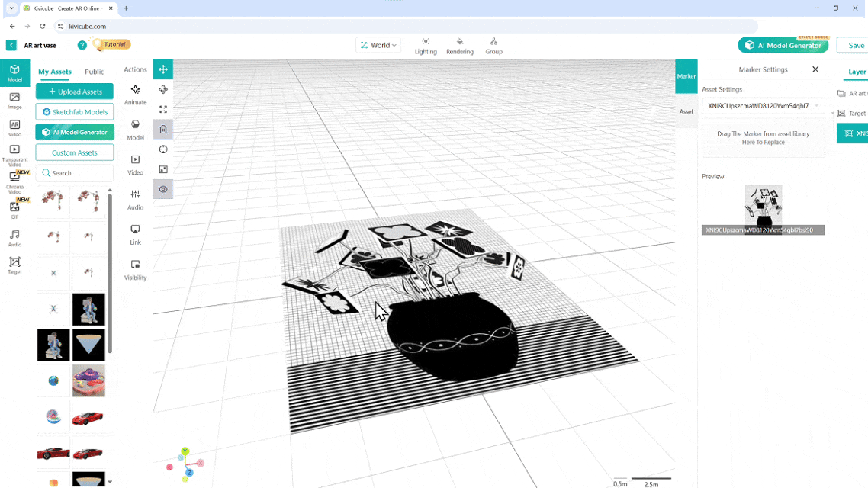Collapse the Target layer tree item

pos(834,114)
